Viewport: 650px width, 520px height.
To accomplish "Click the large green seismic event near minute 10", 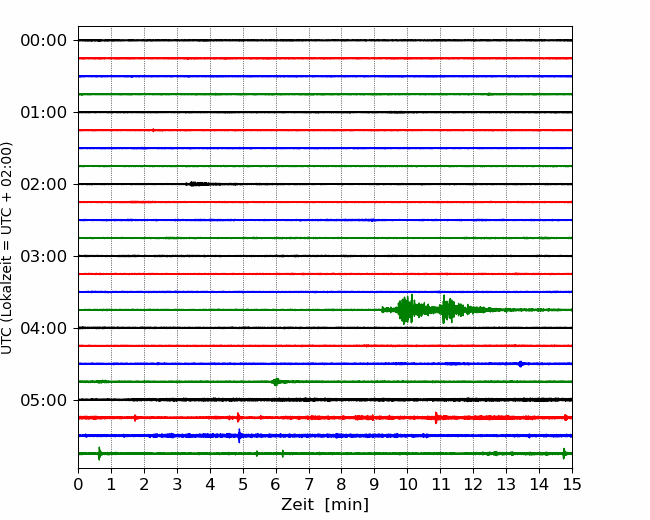I will click(408, 309).
